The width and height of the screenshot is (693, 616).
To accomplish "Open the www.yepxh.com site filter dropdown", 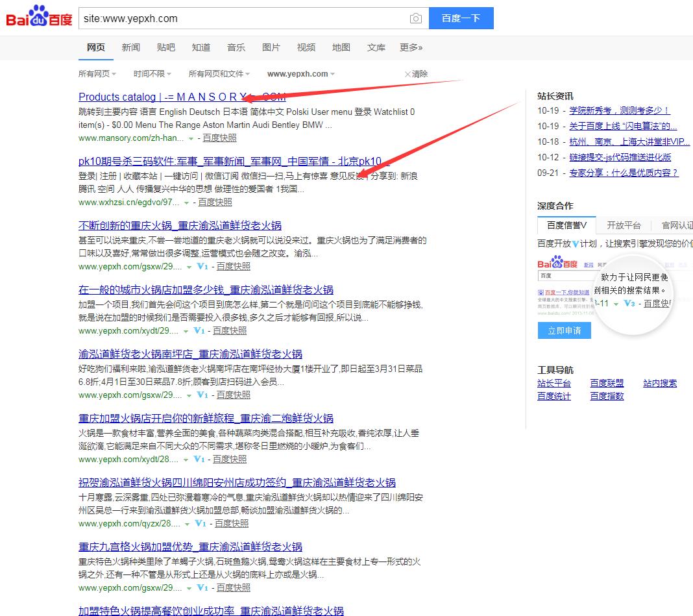I will coord(301,74).
